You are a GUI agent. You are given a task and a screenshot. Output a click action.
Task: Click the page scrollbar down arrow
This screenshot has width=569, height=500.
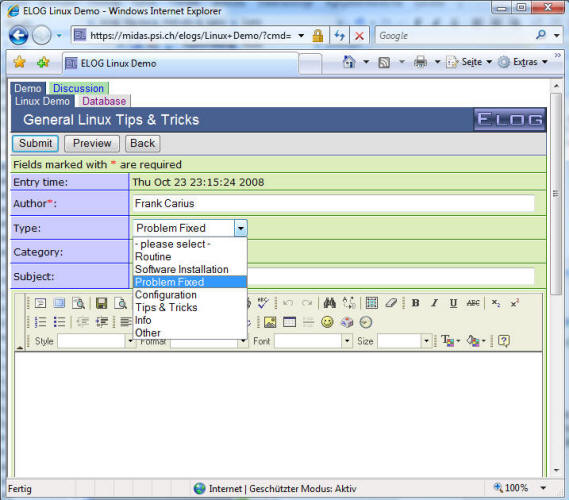[x=556, y=471]
